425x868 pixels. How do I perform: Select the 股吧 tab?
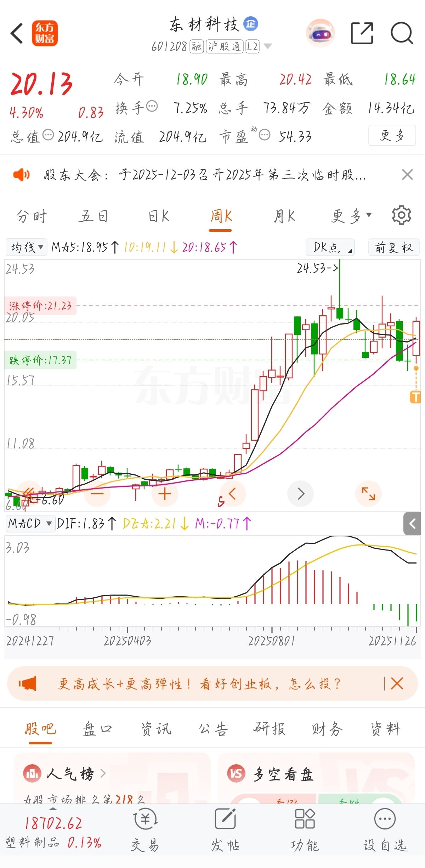40,729
